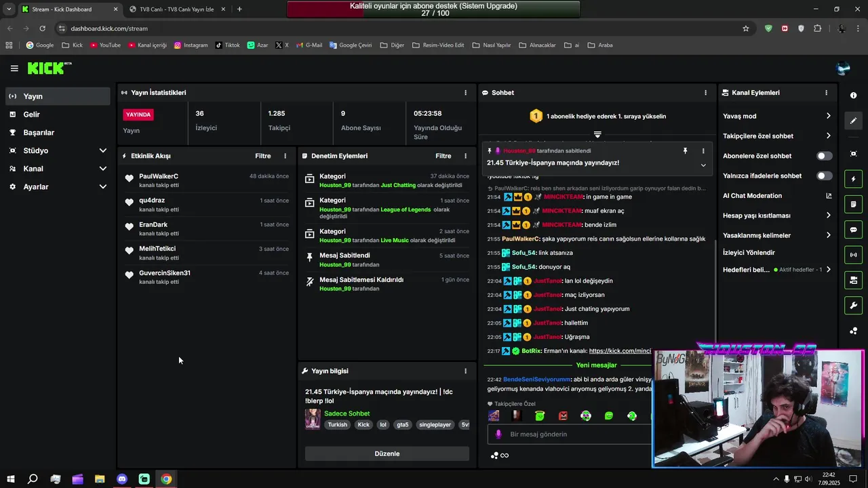Click the channel points icon in right rail
The width and height of the screenshot is (868, 488).
click(x=853, y=331)
